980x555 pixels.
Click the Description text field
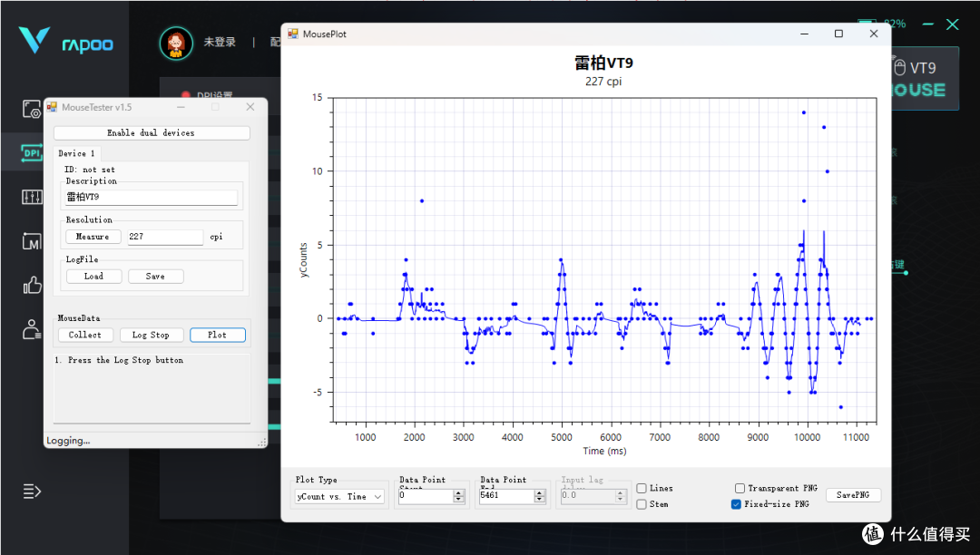[152, 198]
